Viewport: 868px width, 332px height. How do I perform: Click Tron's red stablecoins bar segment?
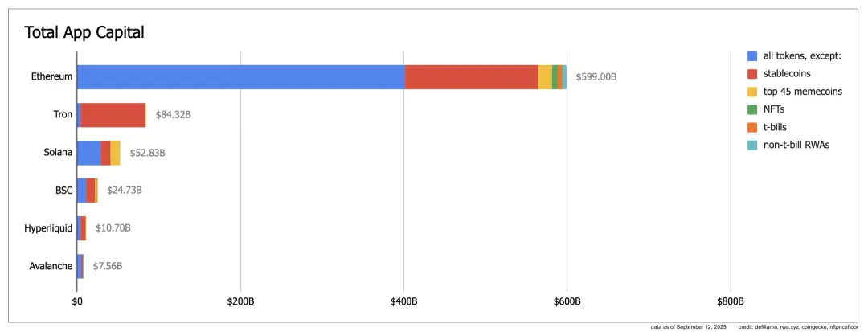113,115
